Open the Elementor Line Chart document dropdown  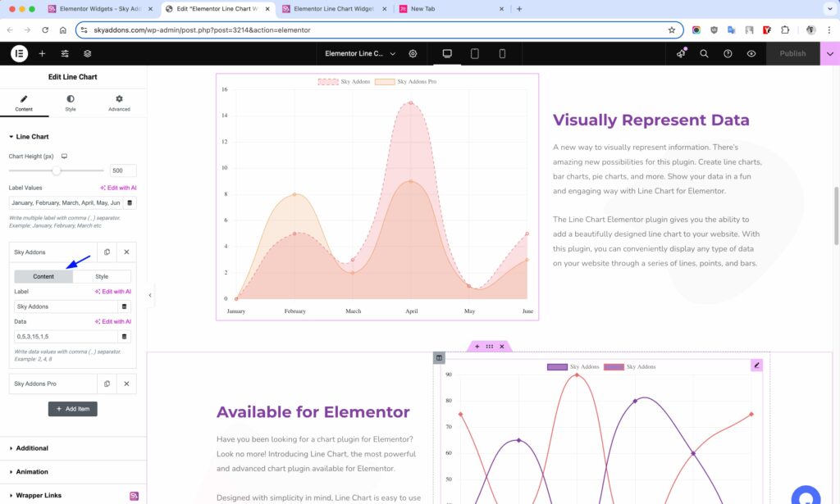360,53
